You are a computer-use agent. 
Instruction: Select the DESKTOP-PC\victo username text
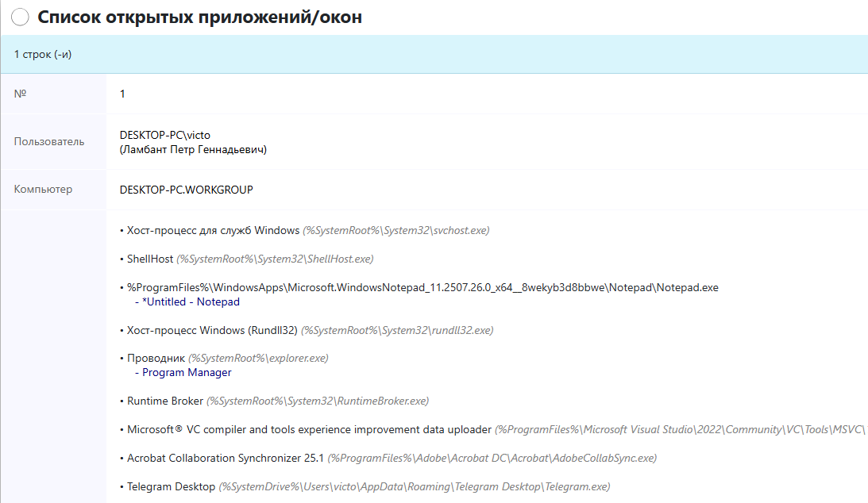tap(165, 135)
